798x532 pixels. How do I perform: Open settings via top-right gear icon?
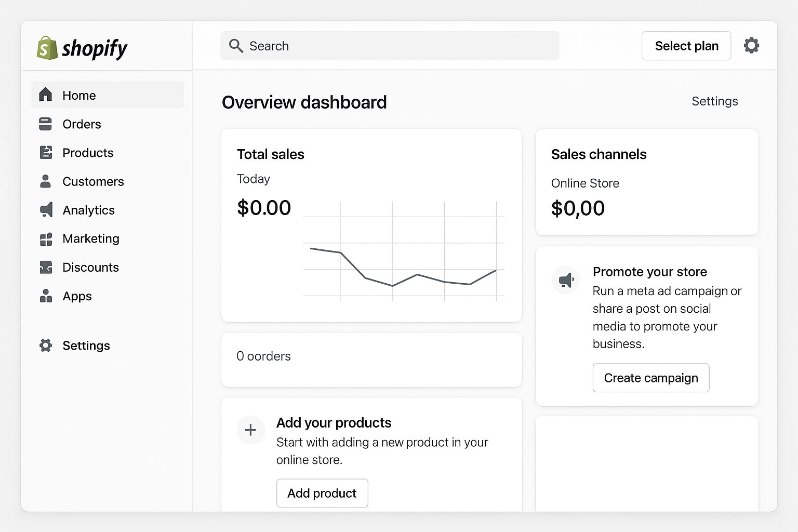click(x=751, y=46)
